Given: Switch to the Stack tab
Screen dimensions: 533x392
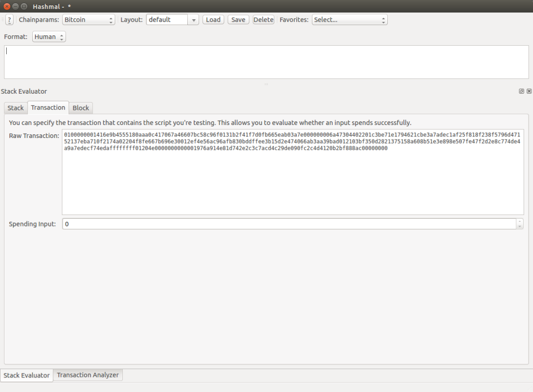Looking at the screenshot, I should point(16,108).
